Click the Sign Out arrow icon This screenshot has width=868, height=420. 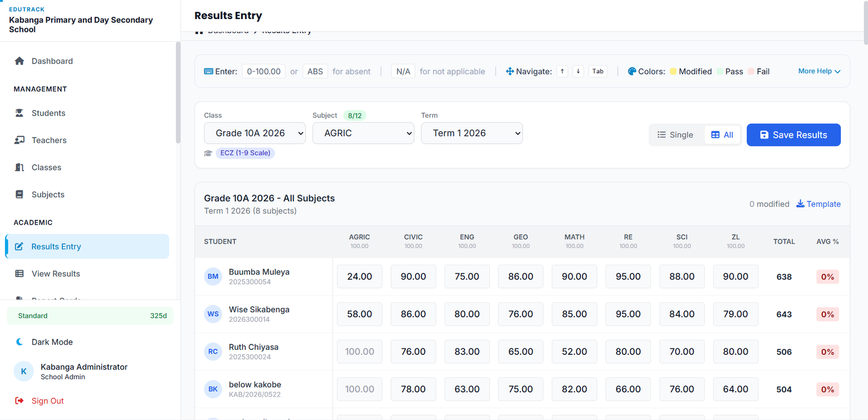pyautogui.click(x=20, y=400)
